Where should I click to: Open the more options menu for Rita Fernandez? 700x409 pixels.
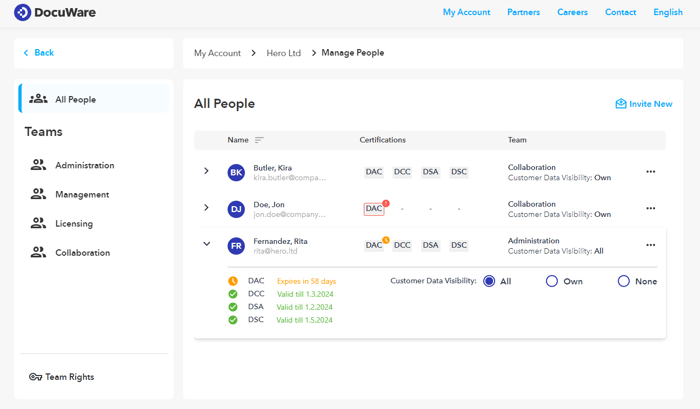650,245
